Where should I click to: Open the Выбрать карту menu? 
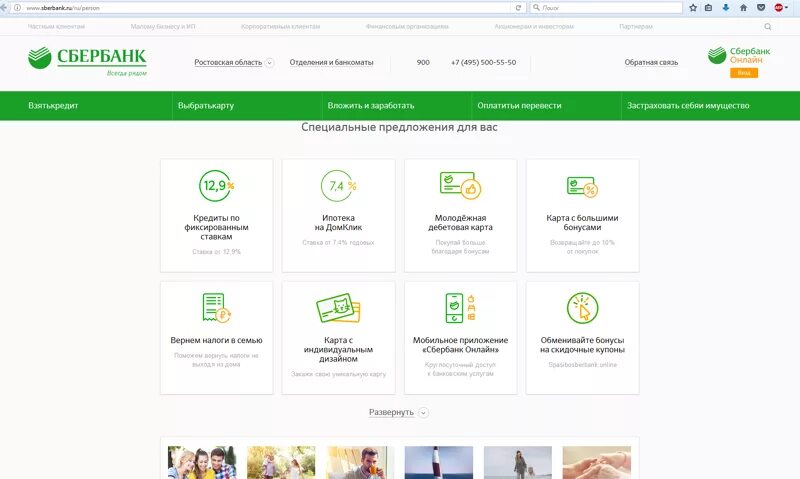click(x=206, y=106)
